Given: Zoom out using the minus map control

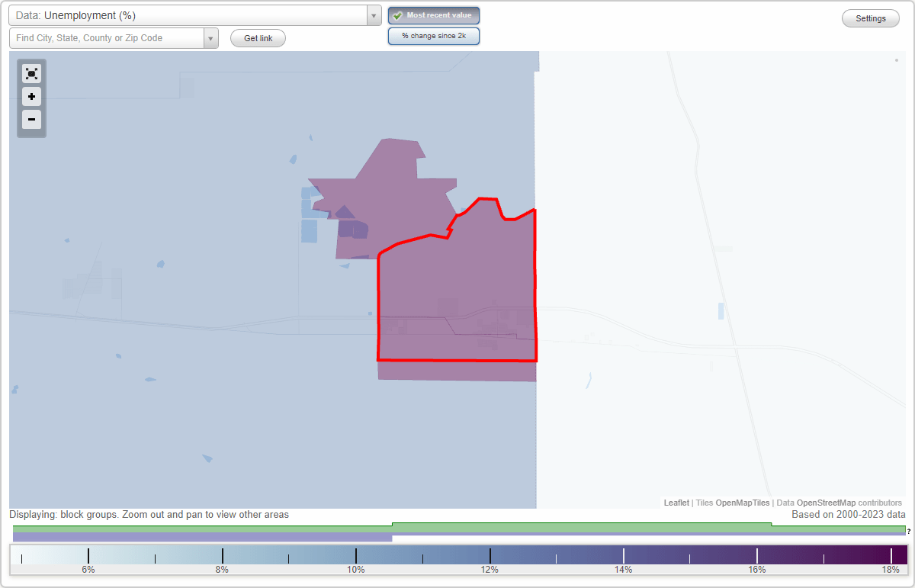Looking at the screenshot, I should click(x=31, y=119).
